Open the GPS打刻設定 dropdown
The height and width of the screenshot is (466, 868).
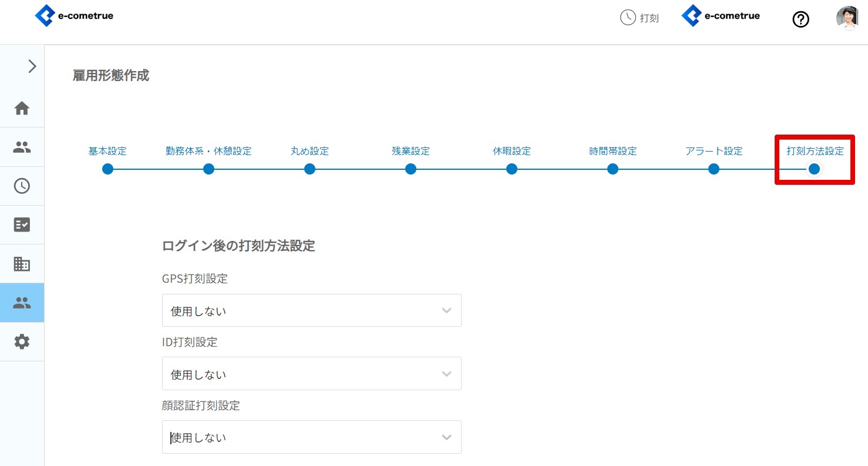pos(311,310)
